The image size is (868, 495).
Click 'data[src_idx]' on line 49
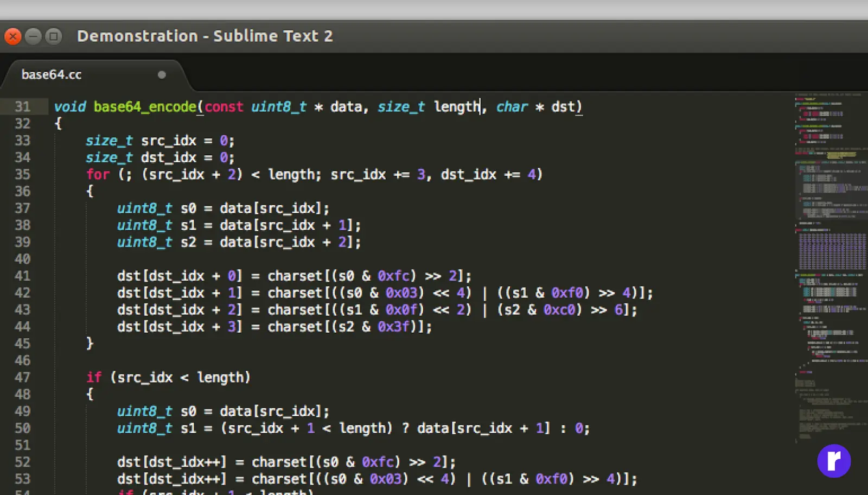point(271,411)
